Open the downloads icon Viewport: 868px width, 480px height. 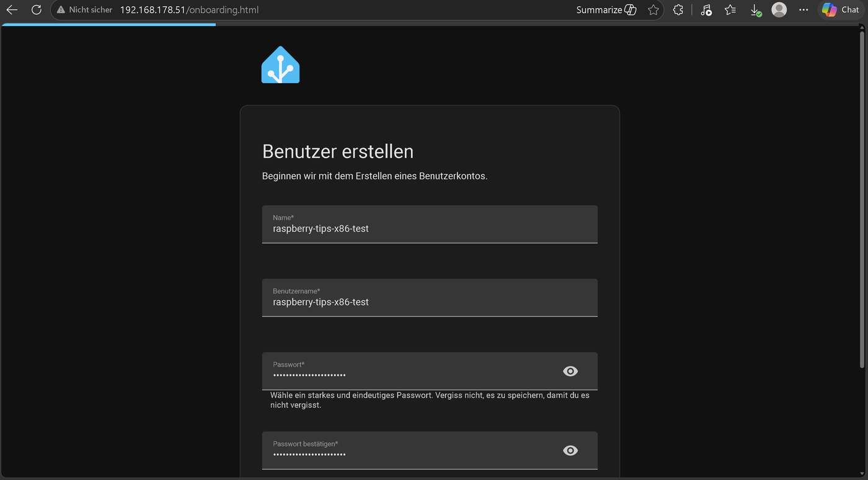point(755,10)
